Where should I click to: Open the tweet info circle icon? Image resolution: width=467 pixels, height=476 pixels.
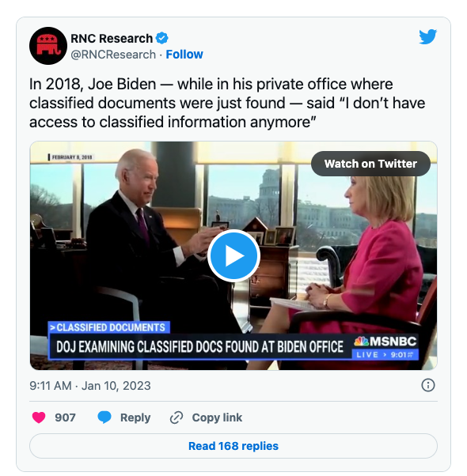click(x=428, y=385)
